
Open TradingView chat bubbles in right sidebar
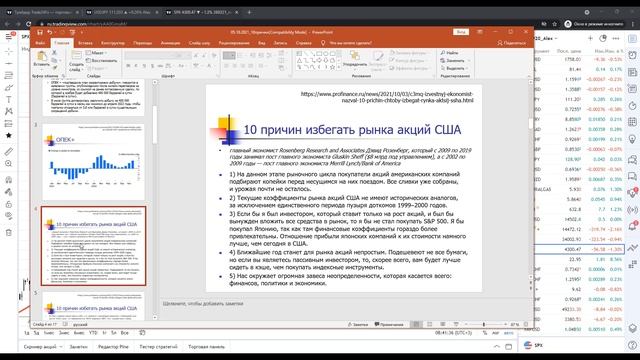(633, 160)
